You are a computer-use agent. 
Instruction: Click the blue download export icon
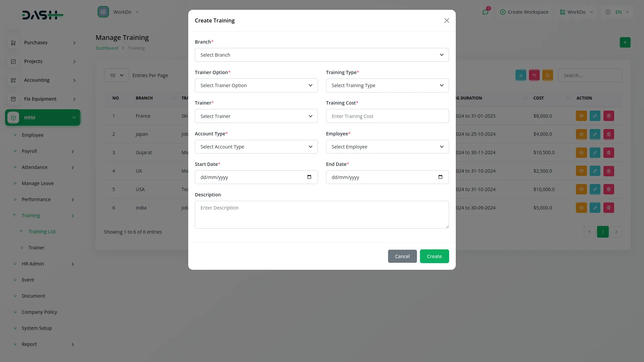pos(521,75)
